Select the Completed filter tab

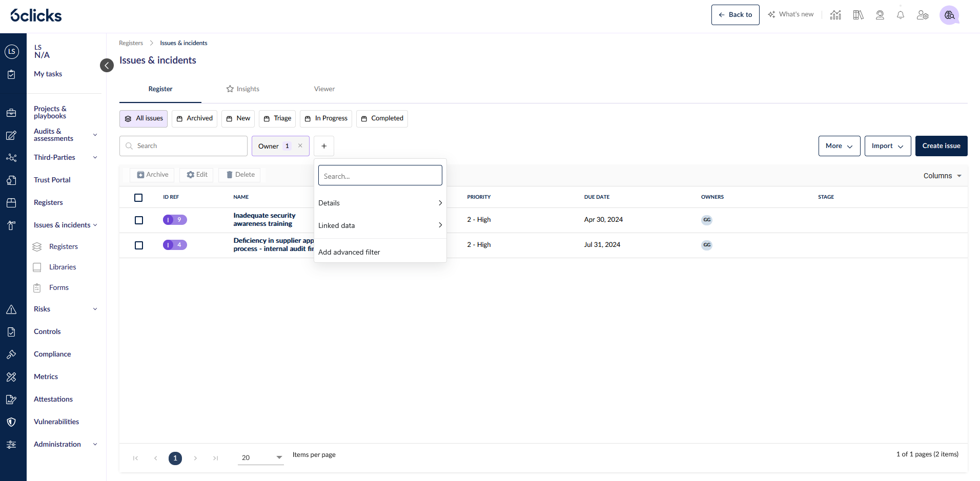click(x=382, y=118)
